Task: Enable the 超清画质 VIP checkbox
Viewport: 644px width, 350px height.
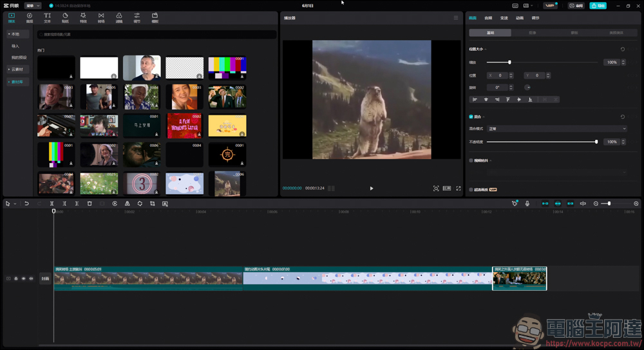Action: 471,190
